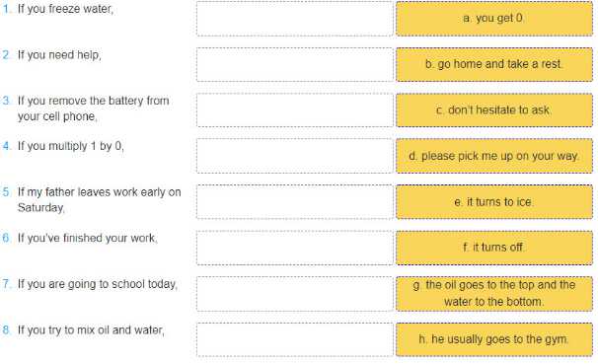Select answer tile 'a. you get 0.'
The height and width of the screenshot is (364, 598).
click(x=494, y=19)
